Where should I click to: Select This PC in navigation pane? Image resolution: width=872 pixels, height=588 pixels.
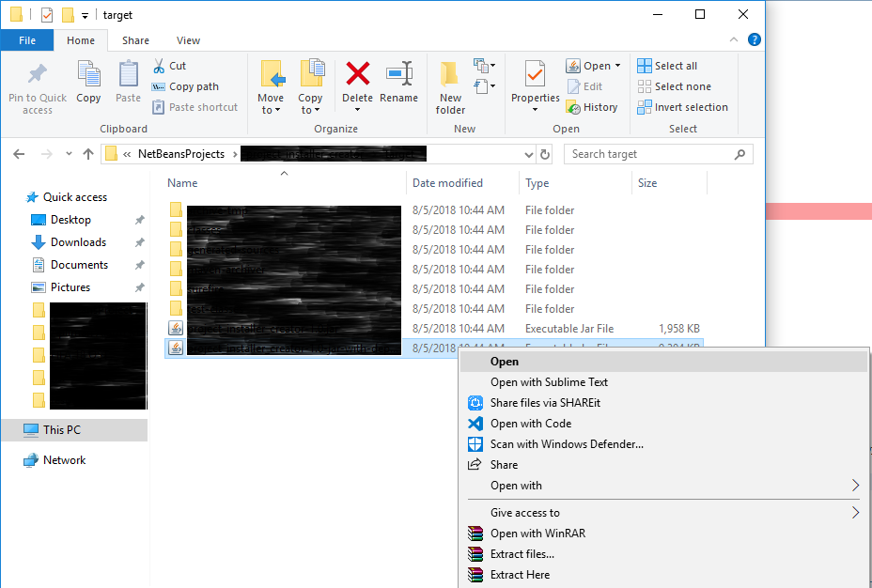74,430
